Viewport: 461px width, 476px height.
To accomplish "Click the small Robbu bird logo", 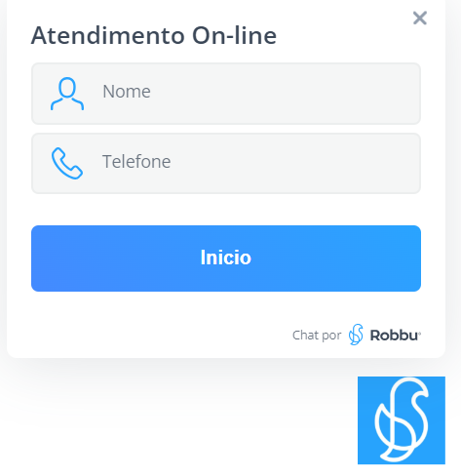I will [356, 335].
